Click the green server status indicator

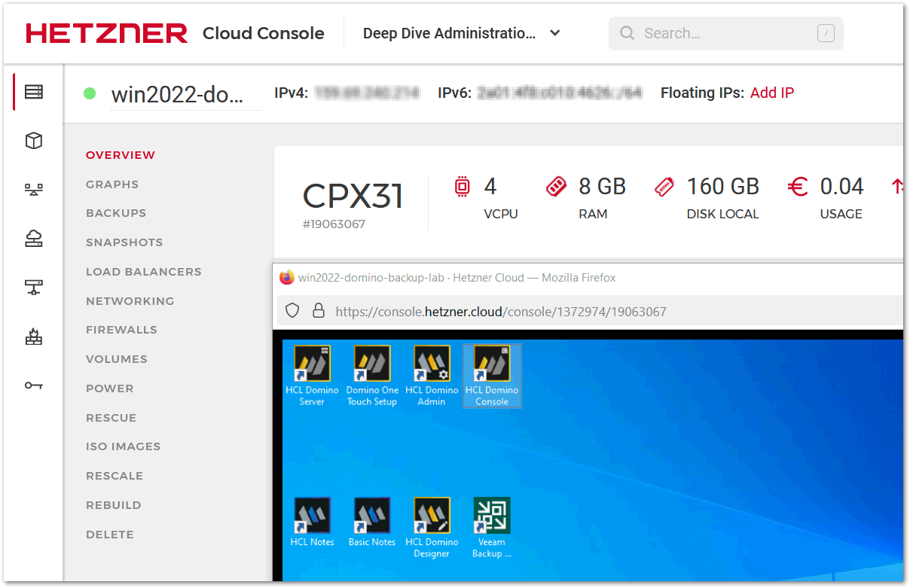[x=90, y=93]
